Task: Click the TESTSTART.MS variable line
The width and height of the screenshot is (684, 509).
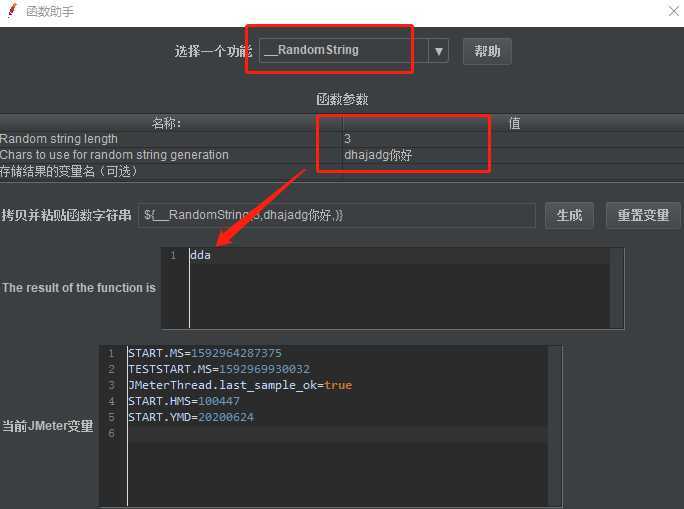Action: [x=219, y=369]
